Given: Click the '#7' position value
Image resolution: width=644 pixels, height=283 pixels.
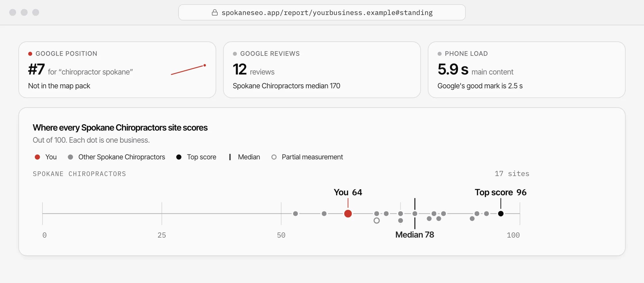Looking at the screenshot, I should point(36,69).
